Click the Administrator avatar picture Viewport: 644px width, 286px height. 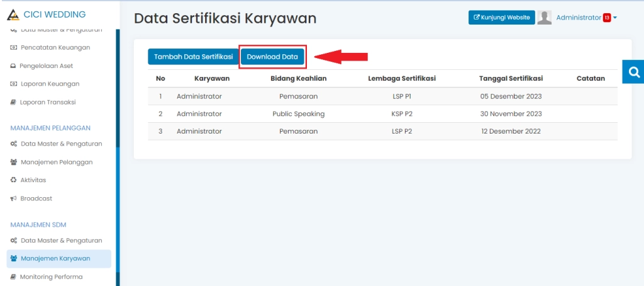pos(545,18)
